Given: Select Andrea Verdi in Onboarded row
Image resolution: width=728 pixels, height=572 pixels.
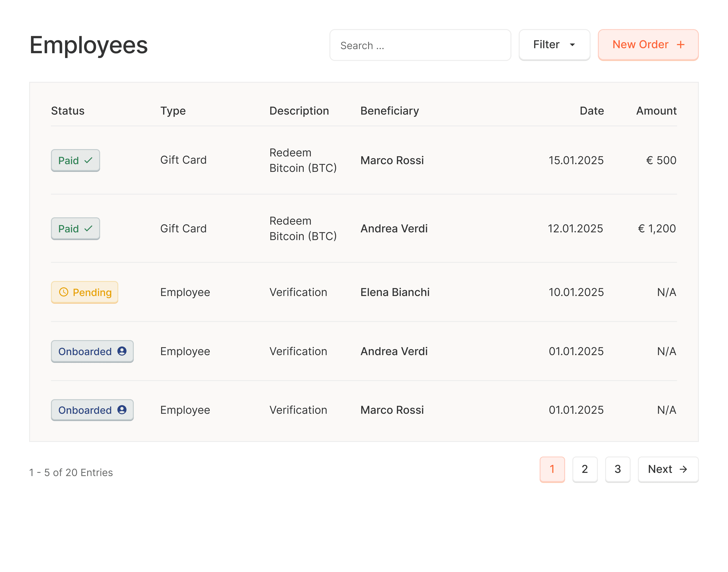Looking at the screenshot, I should (394, 351).
